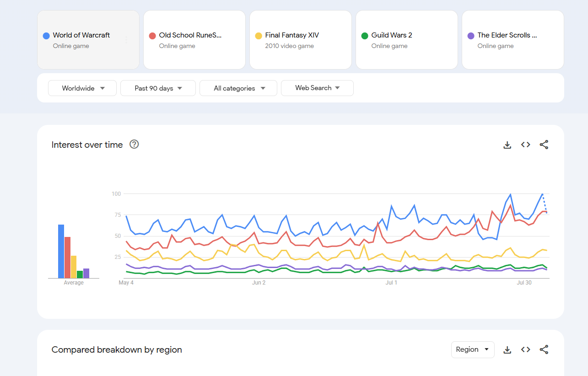Click the 2010 video game subtitle text

click(x=289, y=46)
